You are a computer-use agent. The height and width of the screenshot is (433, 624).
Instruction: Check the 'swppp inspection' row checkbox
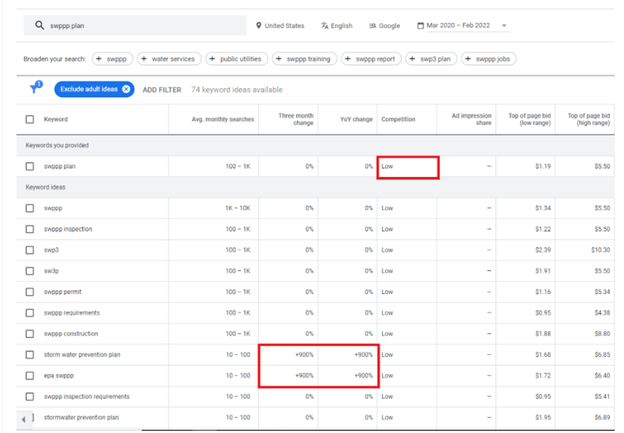coord(30,229)
